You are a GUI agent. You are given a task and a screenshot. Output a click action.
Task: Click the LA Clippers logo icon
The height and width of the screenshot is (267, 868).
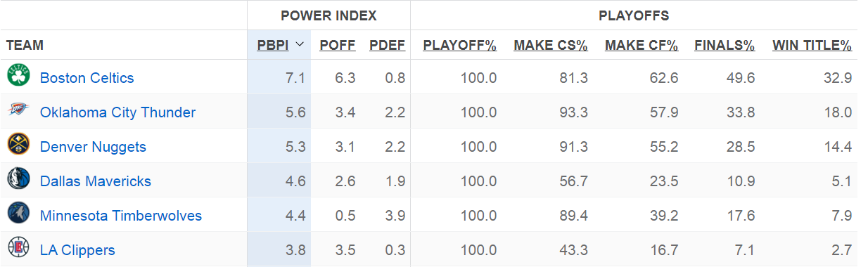point(18,248)
